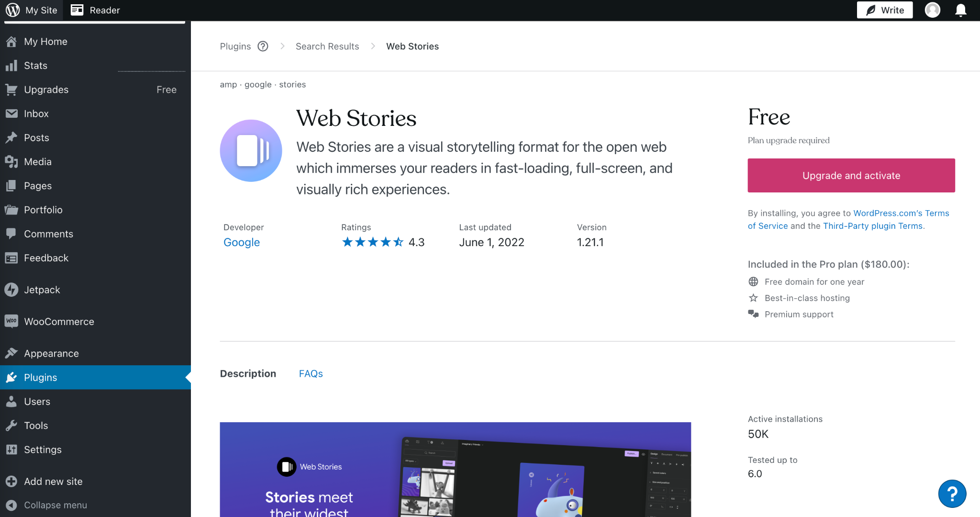Open Jetpack in the sidebar
Image resolution: width=980 pixels, height=517 pixels.
coord(95,290)
